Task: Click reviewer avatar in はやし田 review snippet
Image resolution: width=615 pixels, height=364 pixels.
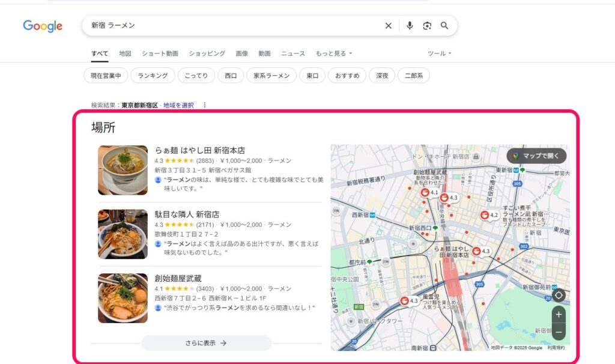Action: [x=158, y=180]
